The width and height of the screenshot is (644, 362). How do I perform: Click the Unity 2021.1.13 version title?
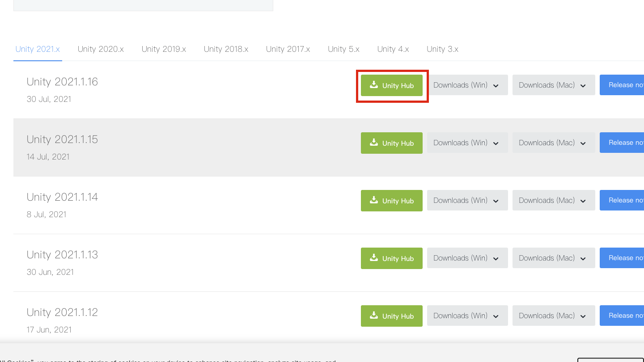[62, 255]
